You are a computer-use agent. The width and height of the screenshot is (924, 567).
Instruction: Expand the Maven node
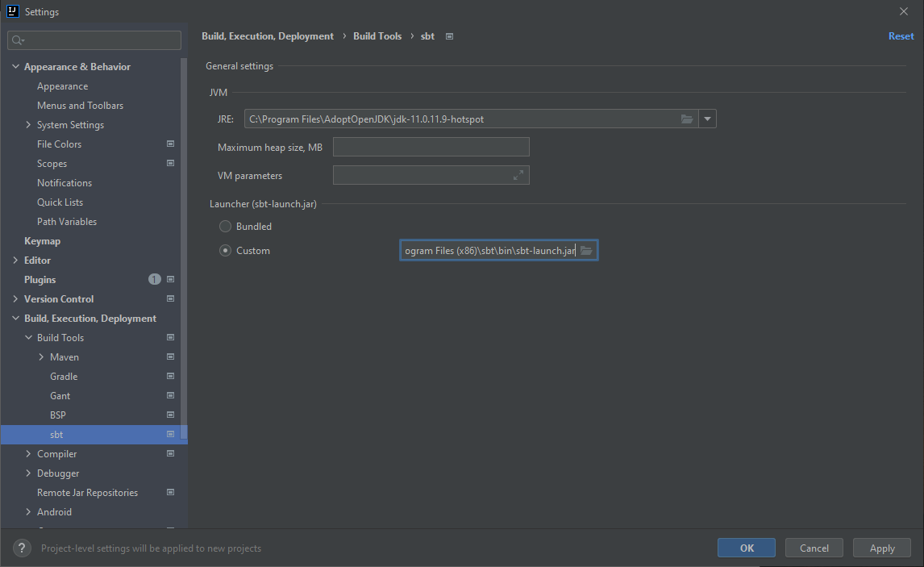[41, 357]
